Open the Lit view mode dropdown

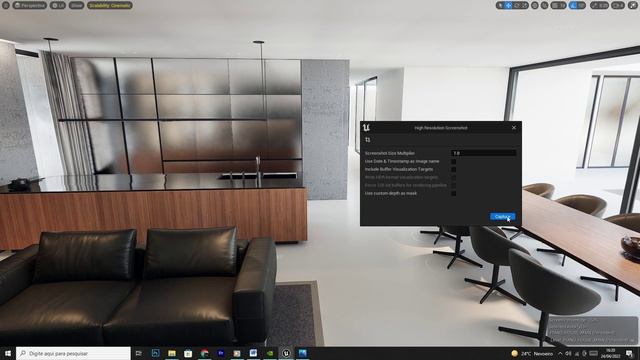[58, 5]
